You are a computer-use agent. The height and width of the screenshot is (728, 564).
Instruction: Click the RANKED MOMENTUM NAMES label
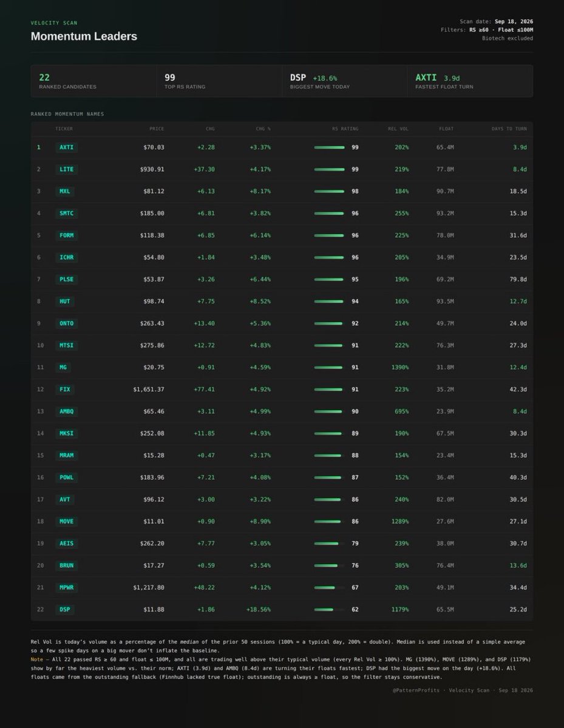pos(67,114)
